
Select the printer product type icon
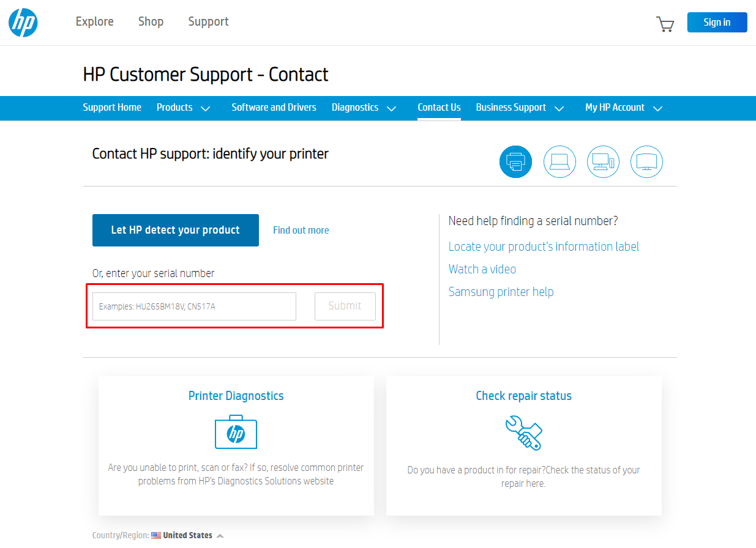tap(515, 162)
